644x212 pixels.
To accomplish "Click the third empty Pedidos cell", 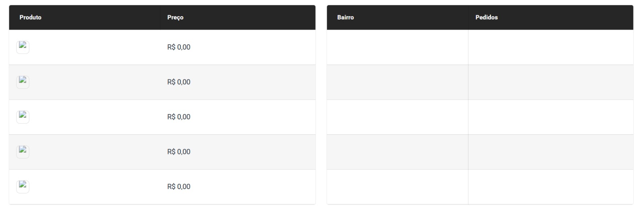I will click(551, 117).
